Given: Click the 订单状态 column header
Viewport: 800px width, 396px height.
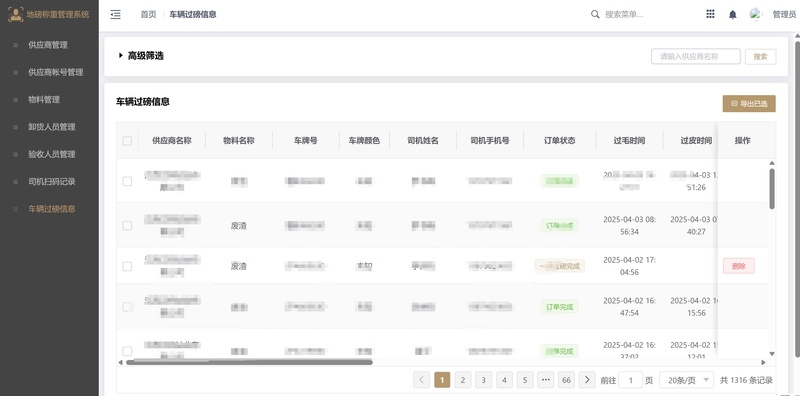Looking at the screenshot, I should (x=560, y=140).
